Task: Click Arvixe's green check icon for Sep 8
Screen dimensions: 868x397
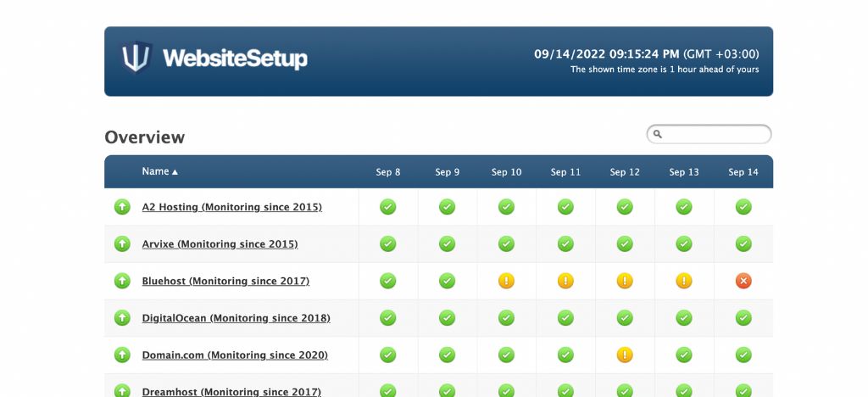Action: pos(387,244)
